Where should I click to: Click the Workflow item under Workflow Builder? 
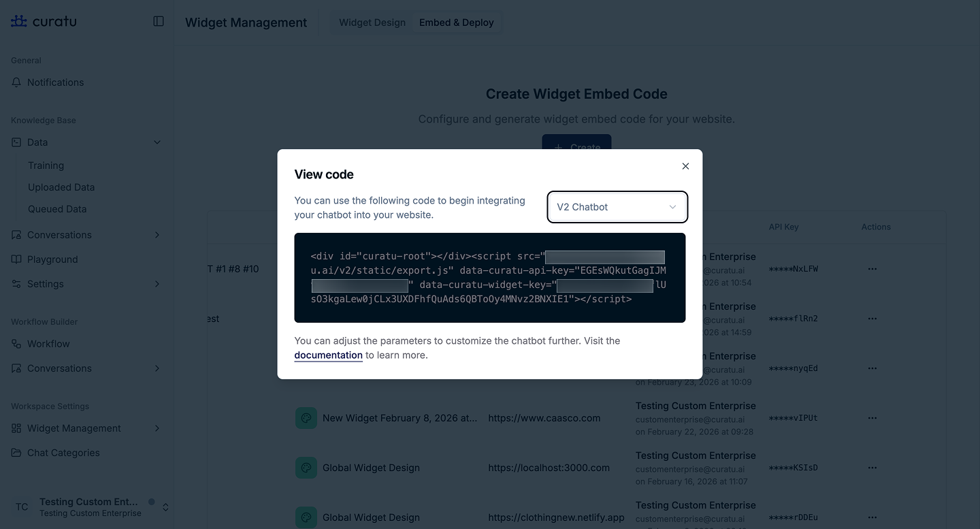point(48,344)
